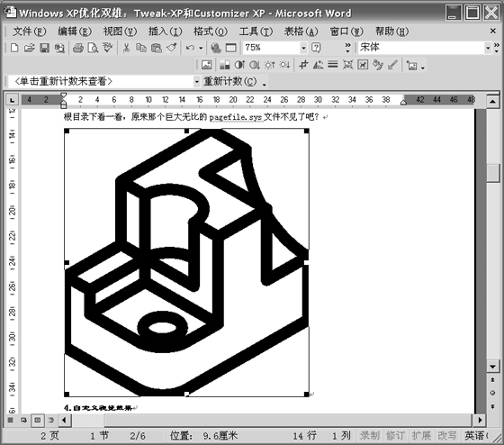
Task: Open the 文件(F) menu
Action: coord(29,32)
